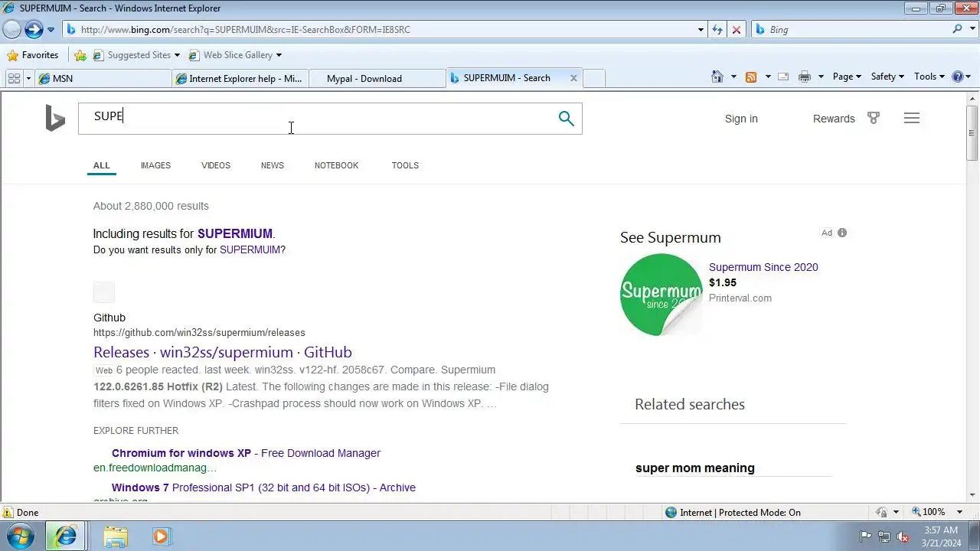Screen dimensions: 980x551
Task: Click the browser Forward button
Action: coord(34,30)
